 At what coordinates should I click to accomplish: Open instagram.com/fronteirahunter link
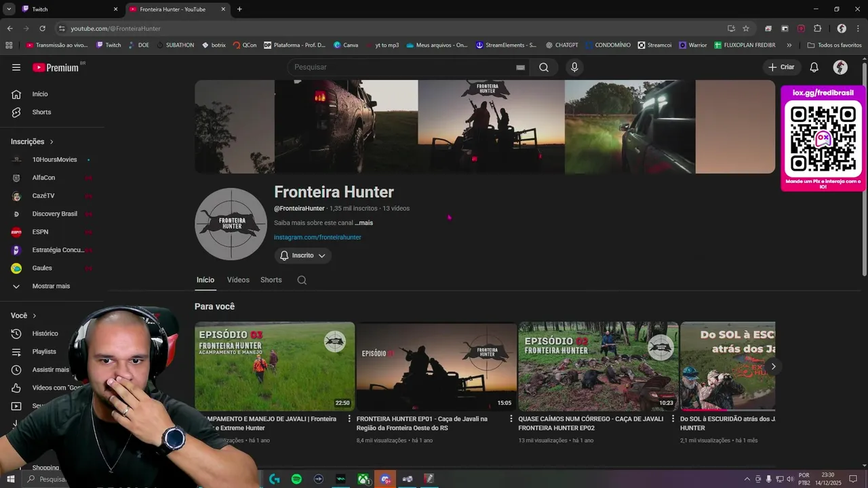pyautogui.click(x=317, y=237)
